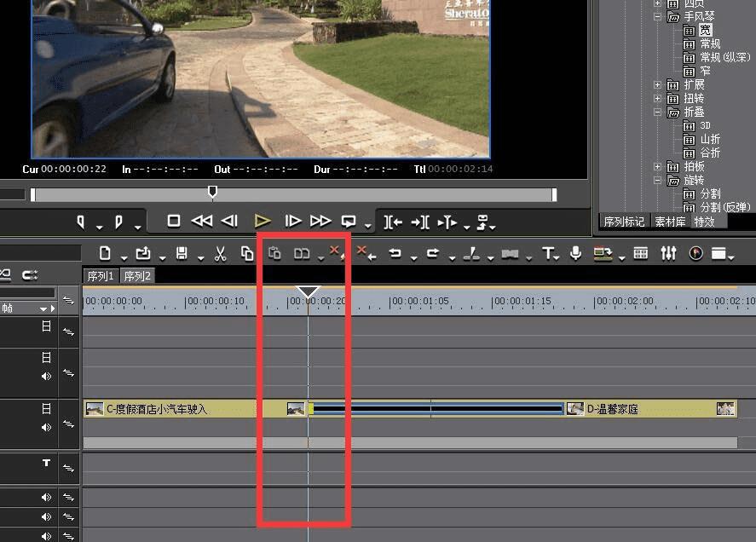Open the dropdown arrow next to Save icon
Image resolution: width=756 pixels, height=542 pixels.
pyautogui.click(x=200, y=258)
